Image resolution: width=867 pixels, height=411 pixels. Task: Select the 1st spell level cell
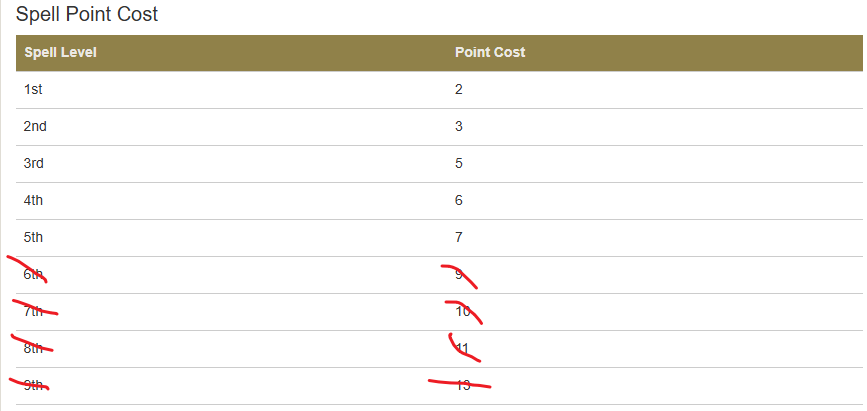point(33,89)
